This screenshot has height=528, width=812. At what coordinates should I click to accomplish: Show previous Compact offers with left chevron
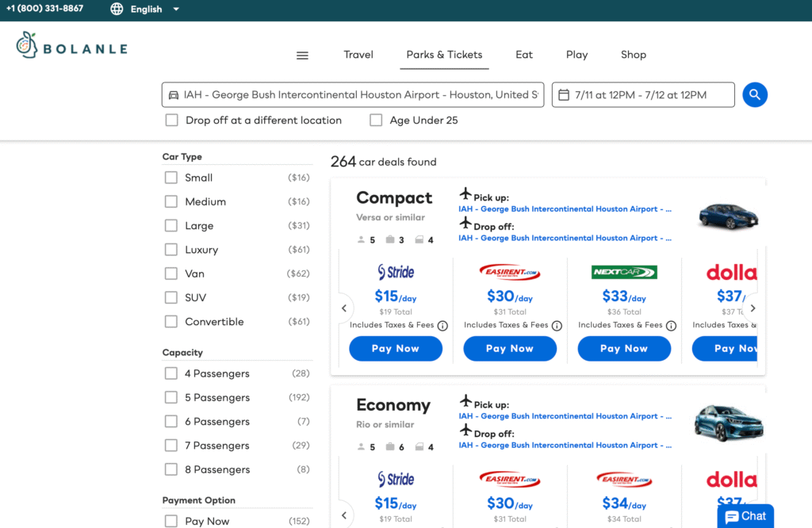pos(344,308)
